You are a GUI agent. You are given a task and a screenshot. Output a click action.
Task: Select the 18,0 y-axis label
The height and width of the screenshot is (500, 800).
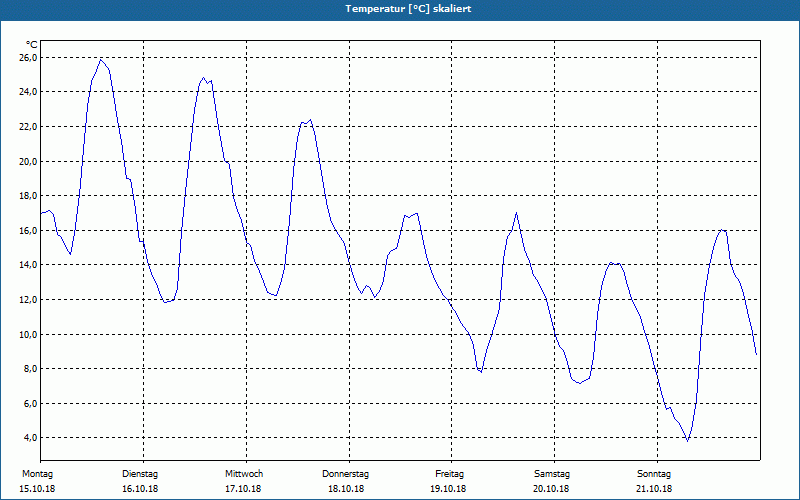[x=28, y=196]
